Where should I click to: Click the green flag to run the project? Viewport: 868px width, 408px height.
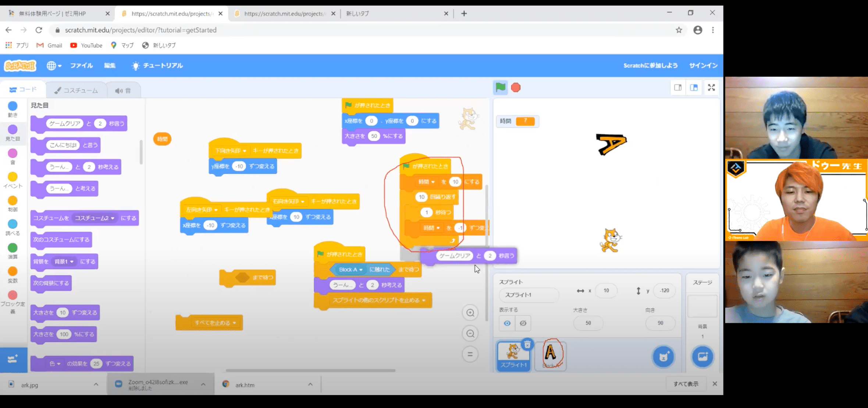pos(500,87)
